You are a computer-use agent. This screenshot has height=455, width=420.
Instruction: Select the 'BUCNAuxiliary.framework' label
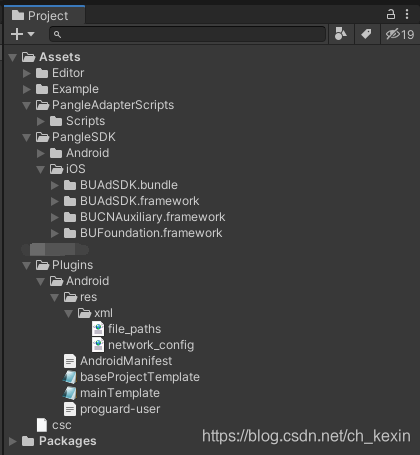coord(153,217)
